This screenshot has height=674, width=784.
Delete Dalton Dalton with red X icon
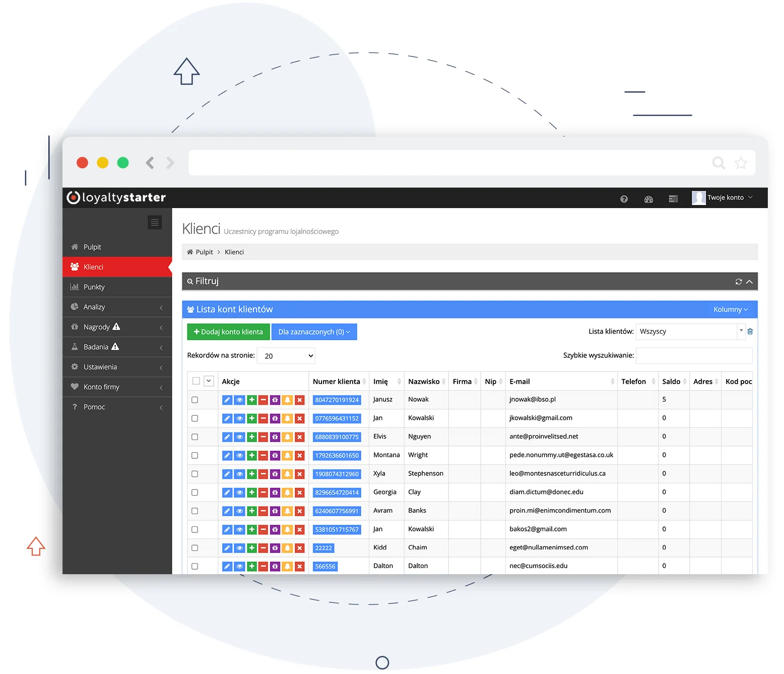[299, 567]
